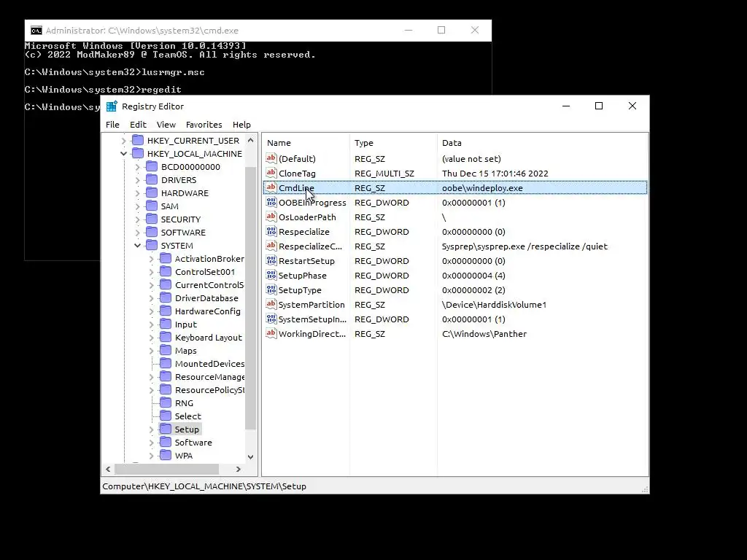Viewport: 747px width, 560px height.
Task: Expand the BCD00000000 key
Action: (x=138, y=167)
